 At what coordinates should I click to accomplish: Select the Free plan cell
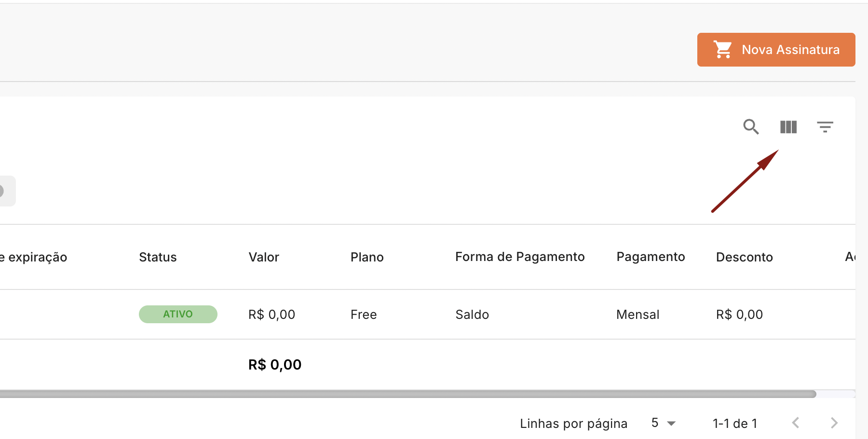[x=364, y=315]
